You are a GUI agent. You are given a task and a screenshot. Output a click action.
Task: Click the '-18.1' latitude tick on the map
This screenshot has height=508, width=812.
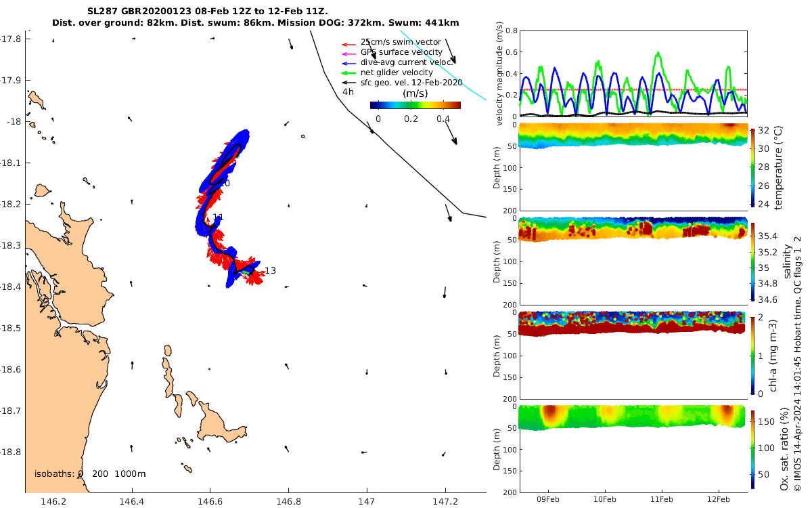tap(10, 163)
